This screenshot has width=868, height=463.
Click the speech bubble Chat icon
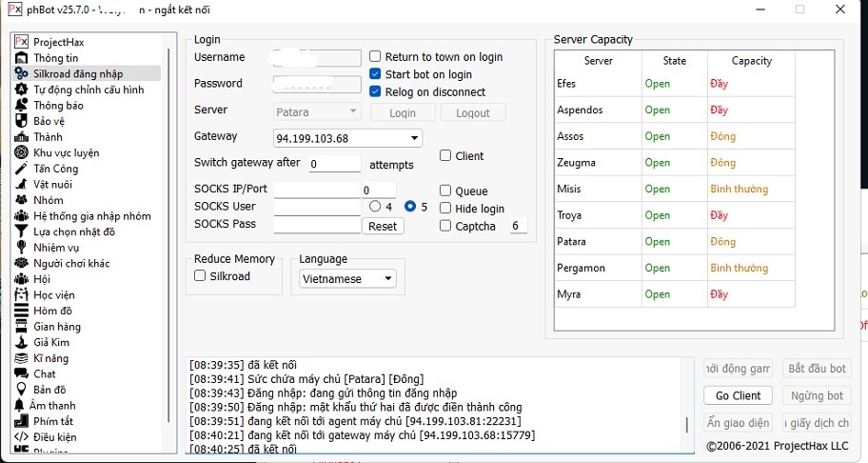click(21, 374)
